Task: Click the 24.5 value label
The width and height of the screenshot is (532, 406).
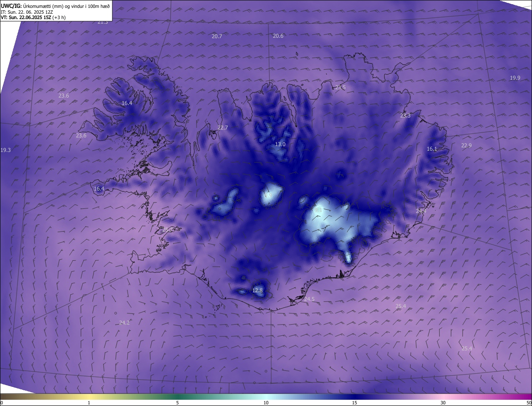Action: click(309, 299)
